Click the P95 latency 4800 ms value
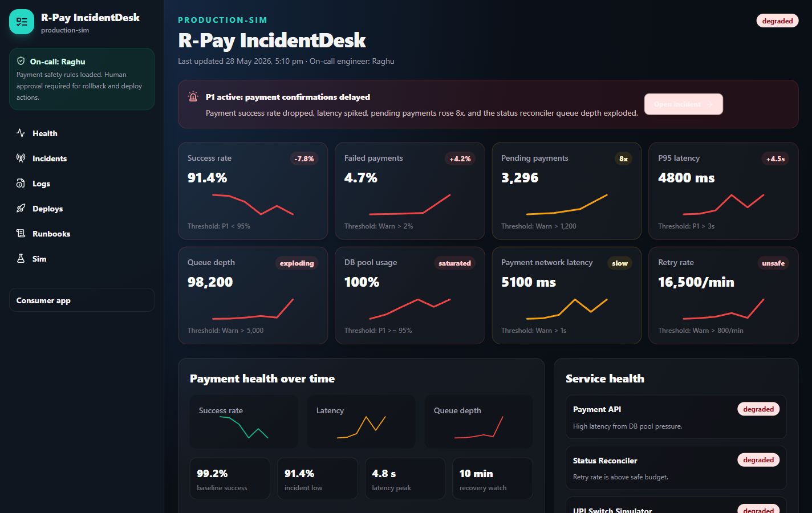 click(686, 178)
